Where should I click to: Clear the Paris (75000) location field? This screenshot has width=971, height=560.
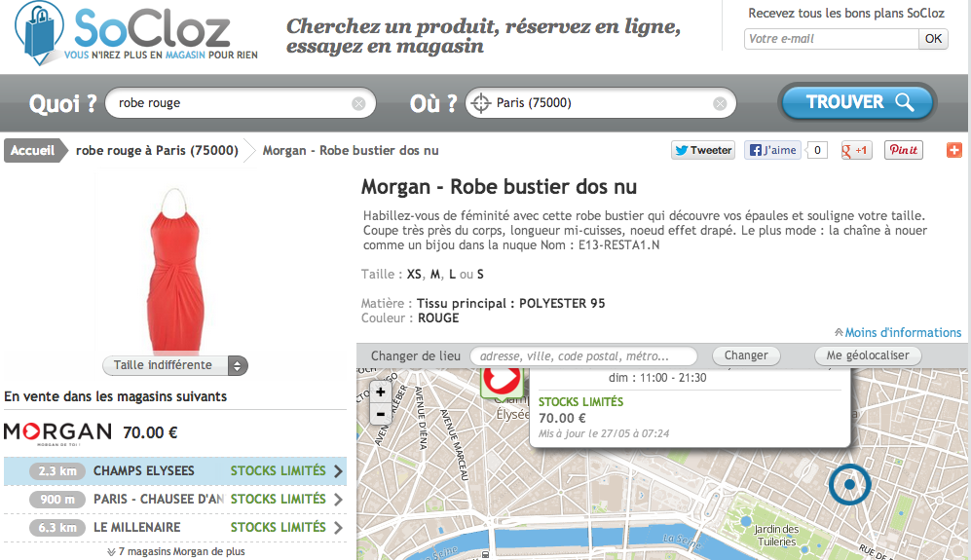point(720,103)
